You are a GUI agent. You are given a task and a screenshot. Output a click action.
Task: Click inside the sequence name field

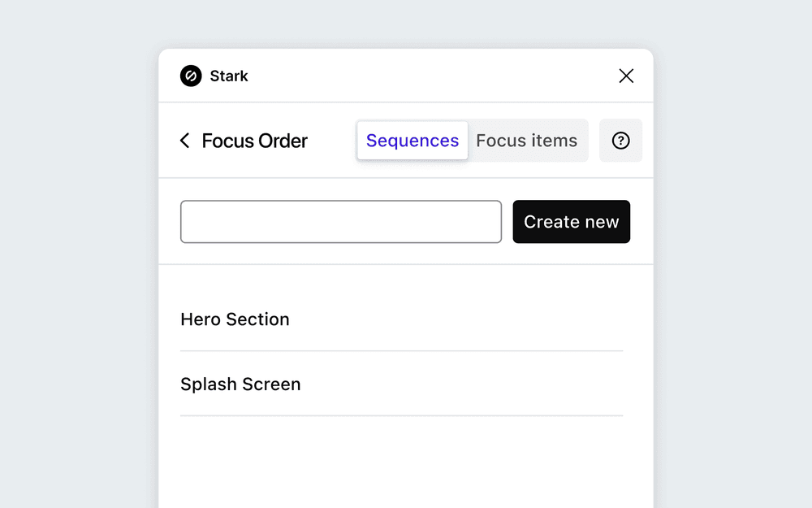point(340,221)
